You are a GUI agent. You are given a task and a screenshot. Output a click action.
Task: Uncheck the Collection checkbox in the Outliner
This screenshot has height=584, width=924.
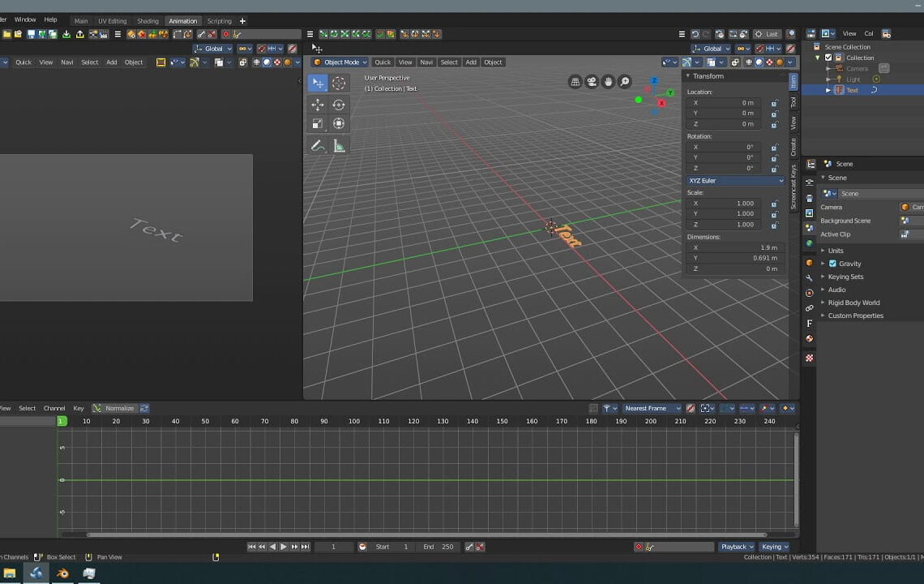point(828,58)
